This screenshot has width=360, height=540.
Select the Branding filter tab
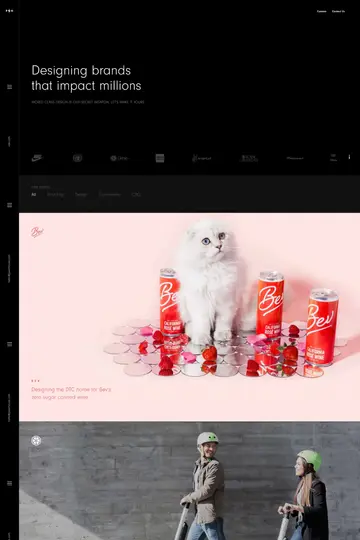55,195
